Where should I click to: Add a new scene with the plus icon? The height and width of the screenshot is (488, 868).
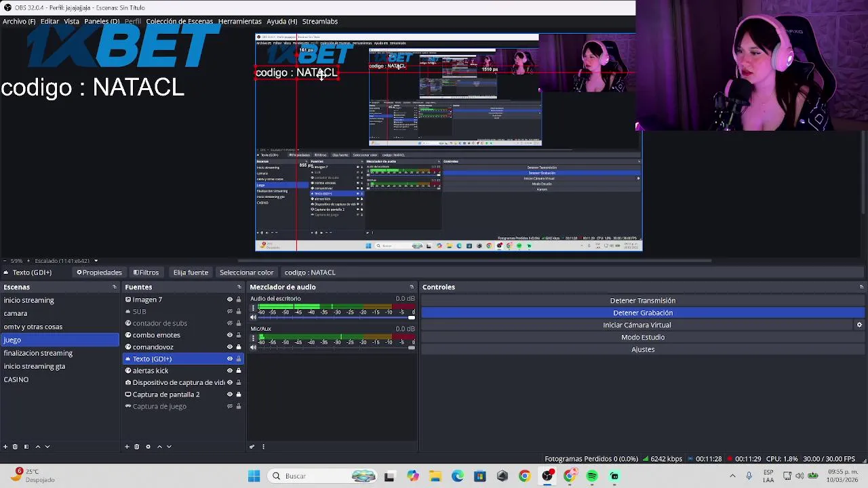tap(5, 447)
